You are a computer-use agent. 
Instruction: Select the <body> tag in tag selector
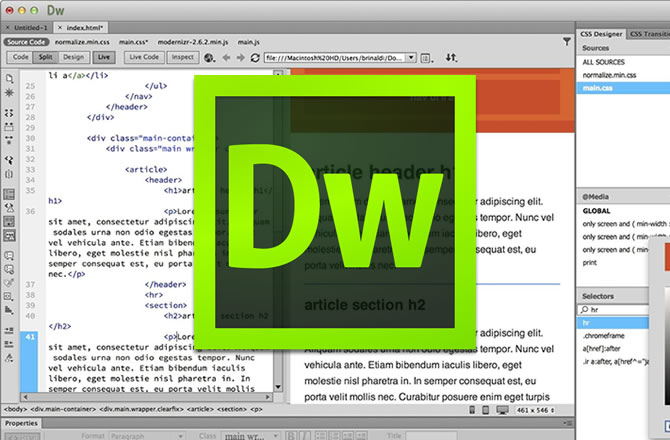pyautogui.click(x=15, y=409)
